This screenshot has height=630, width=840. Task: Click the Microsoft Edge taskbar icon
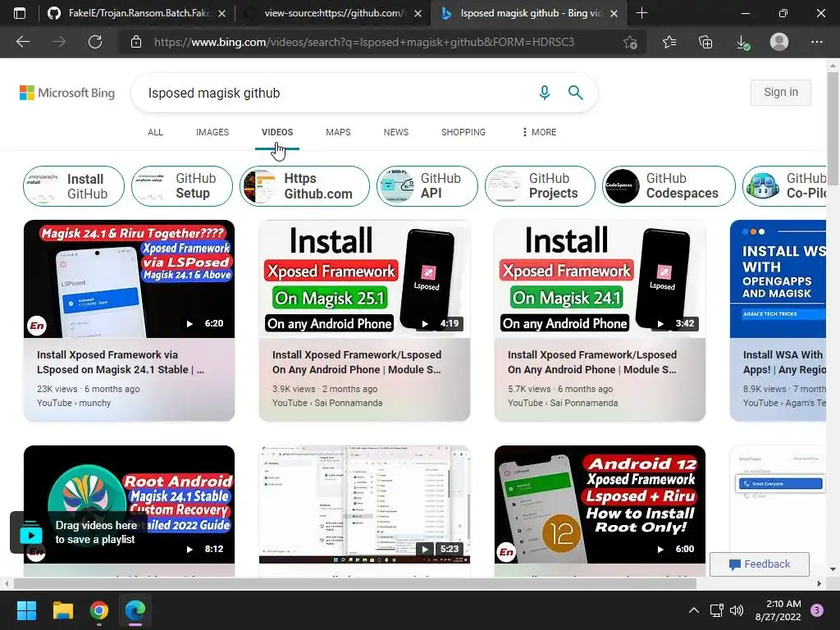click(x=135, y=610)
